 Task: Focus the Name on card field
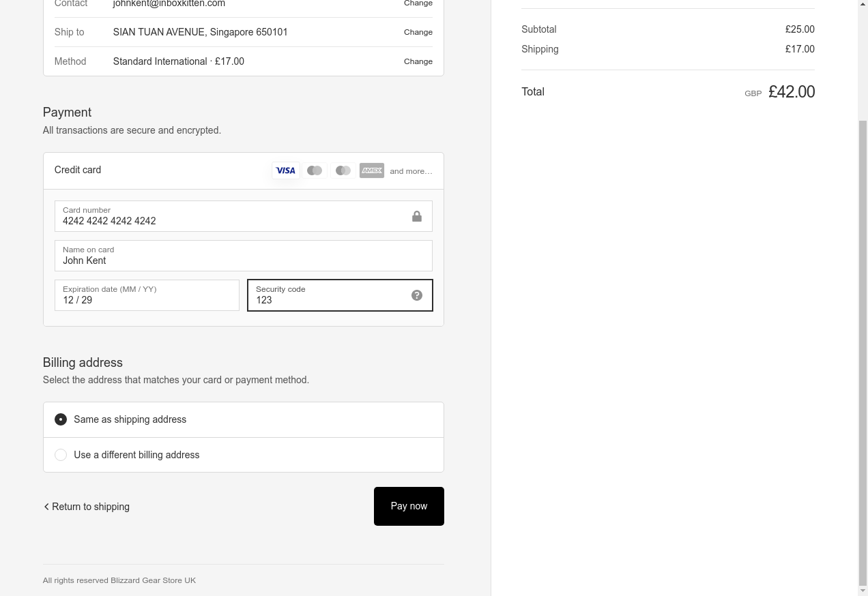click(244, 256)
